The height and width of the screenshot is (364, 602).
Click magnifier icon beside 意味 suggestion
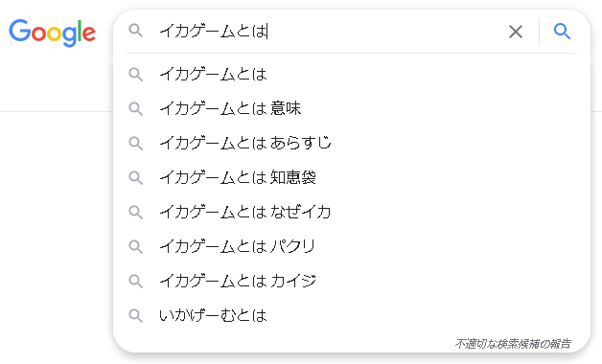pos(135,109)
